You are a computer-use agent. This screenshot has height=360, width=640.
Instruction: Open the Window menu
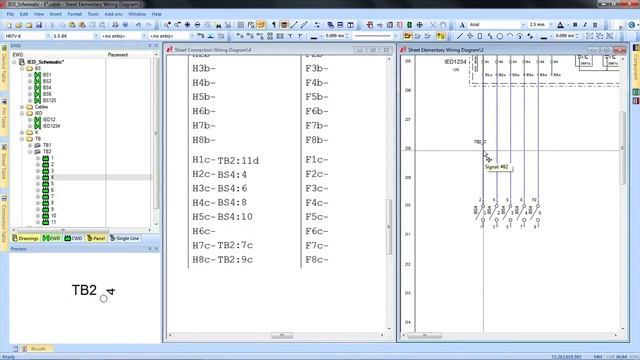tap(137, 14)
